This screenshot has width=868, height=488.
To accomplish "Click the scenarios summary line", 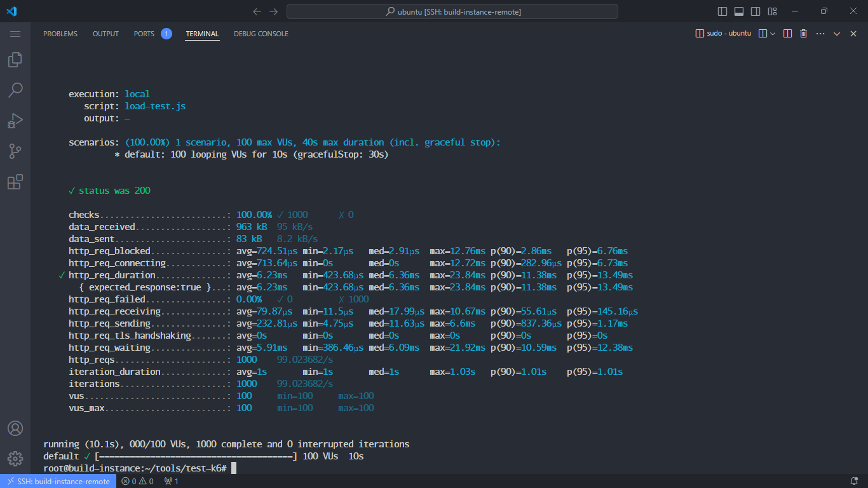I will tap(285, 142).
